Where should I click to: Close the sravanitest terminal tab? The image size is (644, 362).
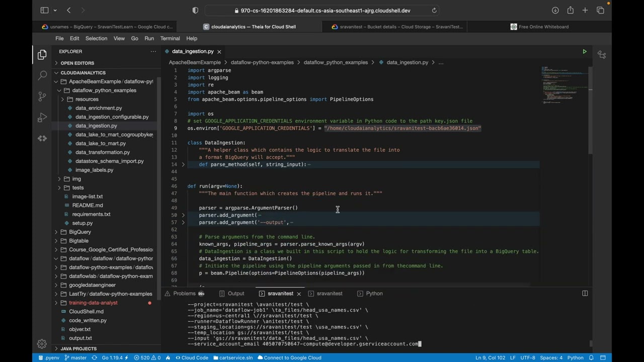[x=298, y=294]
